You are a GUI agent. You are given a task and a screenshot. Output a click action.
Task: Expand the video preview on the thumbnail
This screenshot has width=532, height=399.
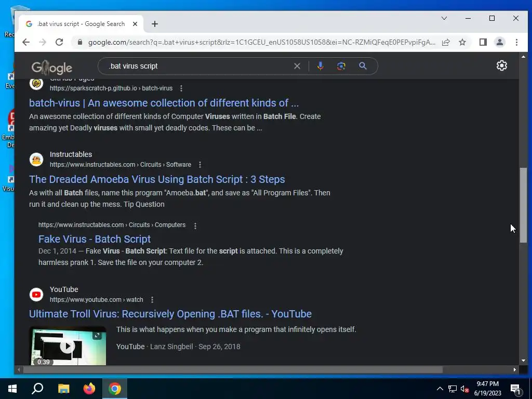point(97,335)
